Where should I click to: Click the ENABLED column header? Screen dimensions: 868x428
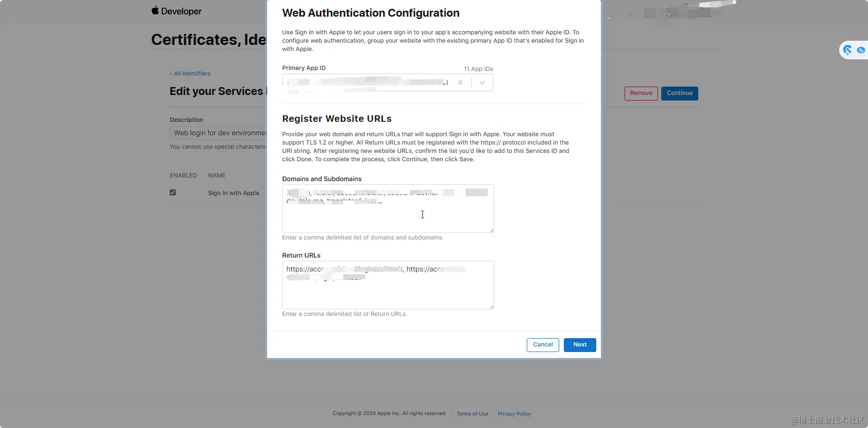click(x=183, y=175)
